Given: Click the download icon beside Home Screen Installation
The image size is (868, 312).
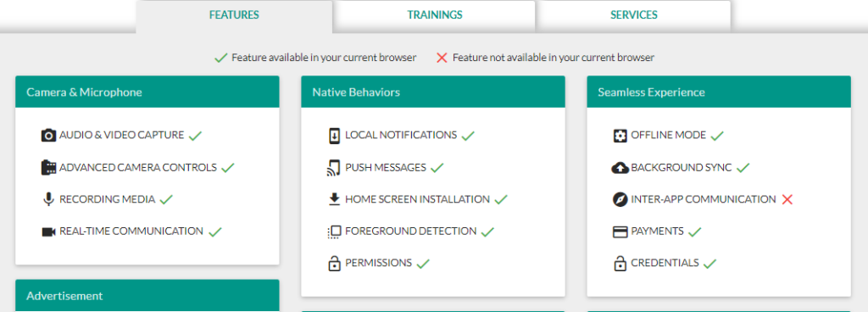Looking at the screenshot, I should 334,200.
